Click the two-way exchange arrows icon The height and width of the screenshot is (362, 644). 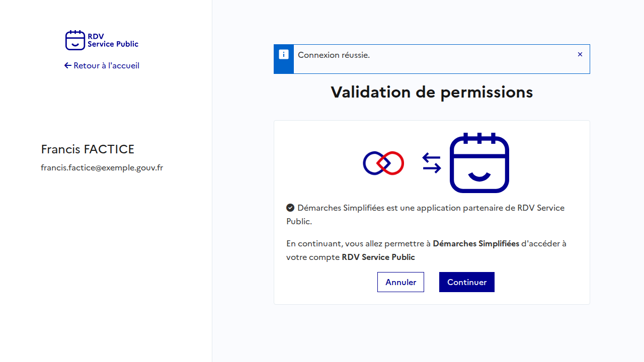click(431, 163)
